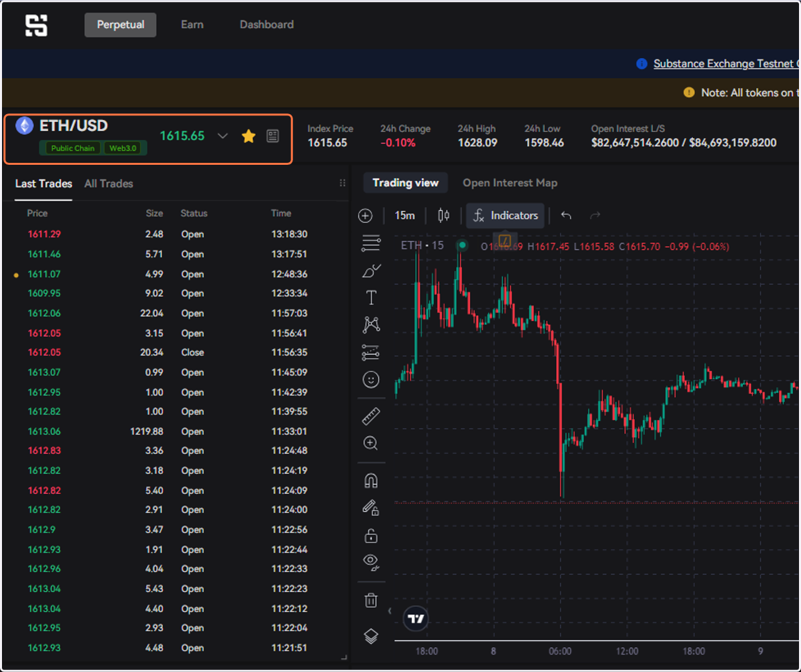
Task: Switch to the Last Trades tab
Action: click(43, 184)
